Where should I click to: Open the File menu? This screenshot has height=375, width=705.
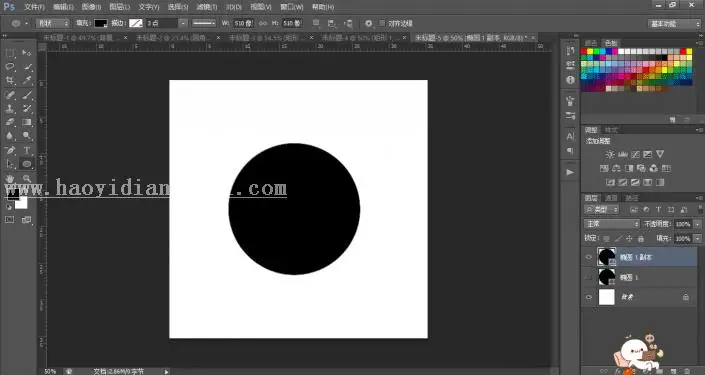tap(34, 7)
